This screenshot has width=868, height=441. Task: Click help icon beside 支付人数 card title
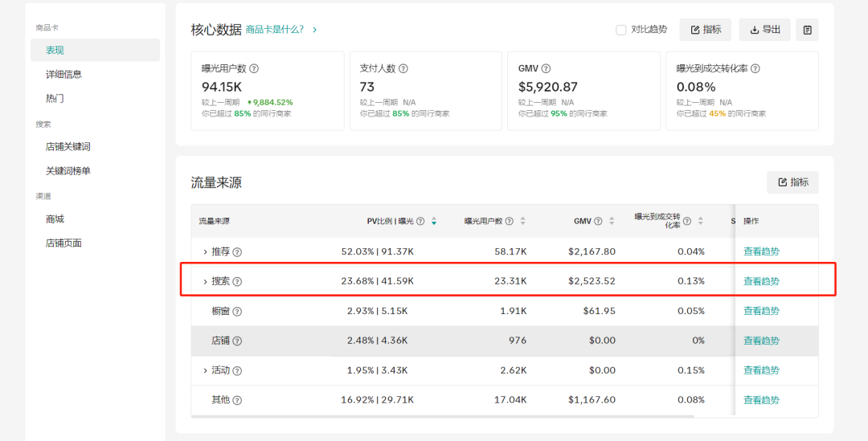403,69
